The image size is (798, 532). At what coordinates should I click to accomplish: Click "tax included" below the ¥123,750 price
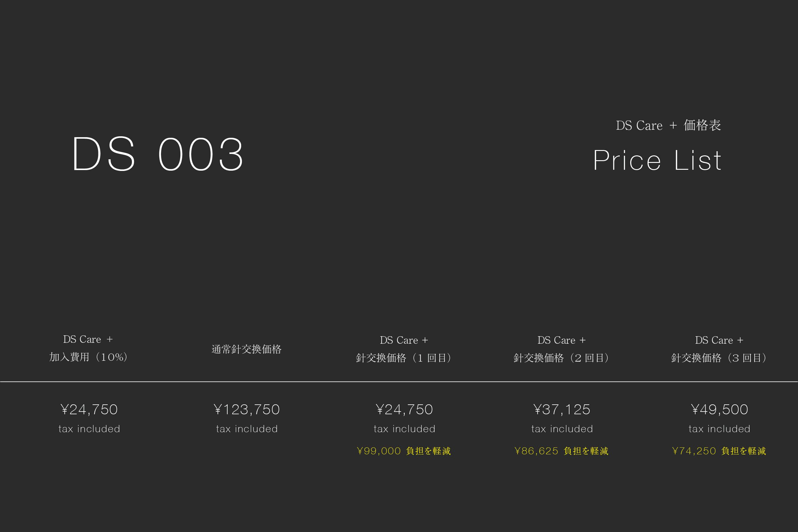coord(247,429)
